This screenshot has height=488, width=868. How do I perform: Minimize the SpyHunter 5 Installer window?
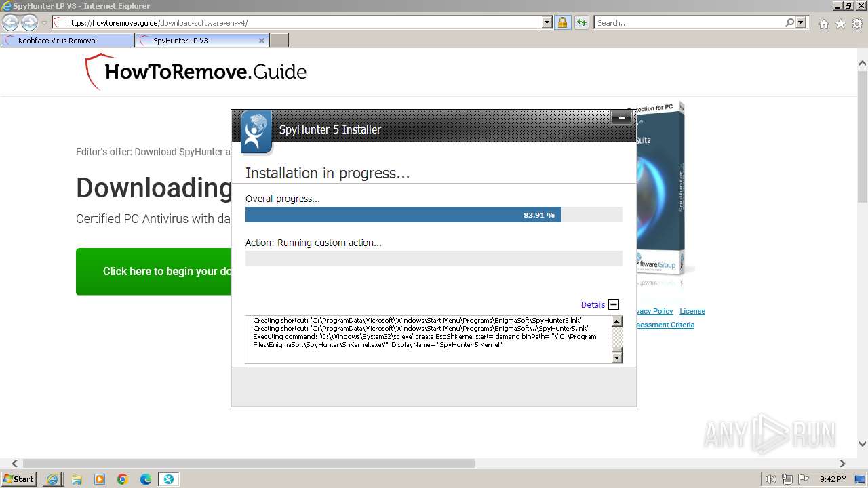[621, 118]
